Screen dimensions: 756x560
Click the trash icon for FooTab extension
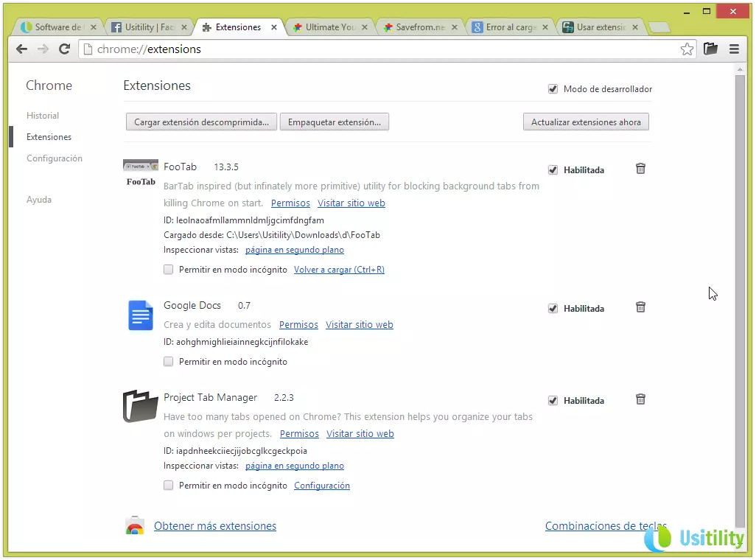(640, 169)
